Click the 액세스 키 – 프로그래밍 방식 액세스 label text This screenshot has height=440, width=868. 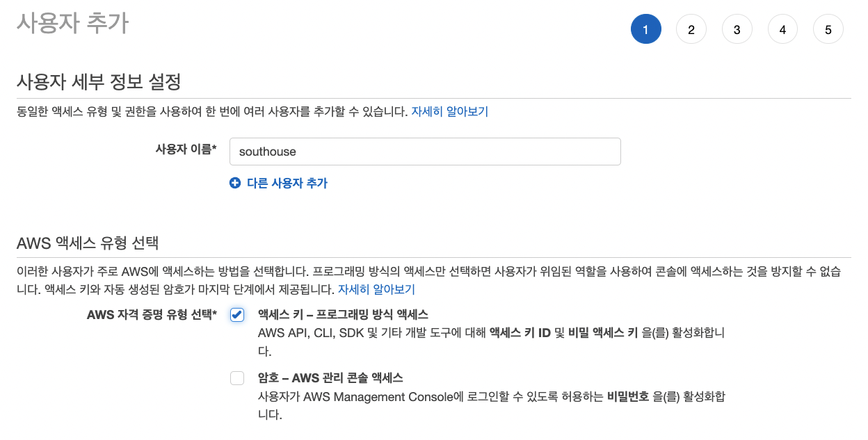click(x=343, y=314)
